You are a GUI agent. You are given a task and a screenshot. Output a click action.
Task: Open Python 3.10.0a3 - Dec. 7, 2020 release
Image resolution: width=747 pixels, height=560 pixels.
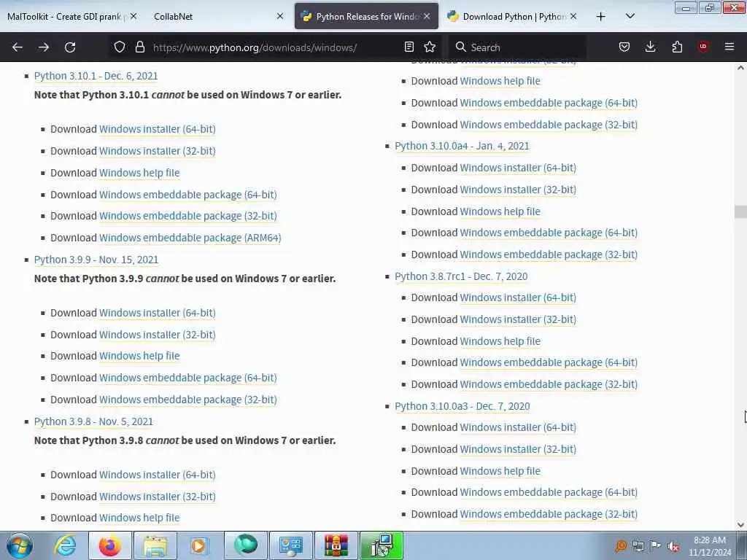(462, 406)
